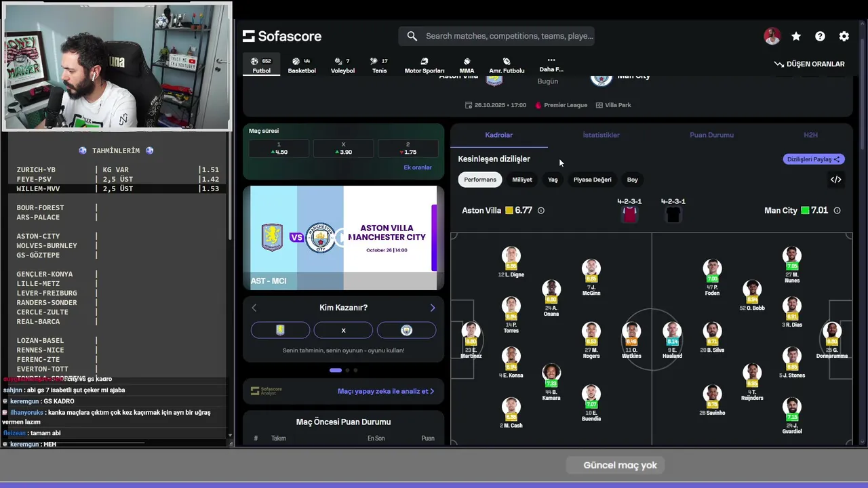Viewport: 868px width, 488px height.
Task: Open player Watkins on the pitch
Action: (x=631, y=339)
